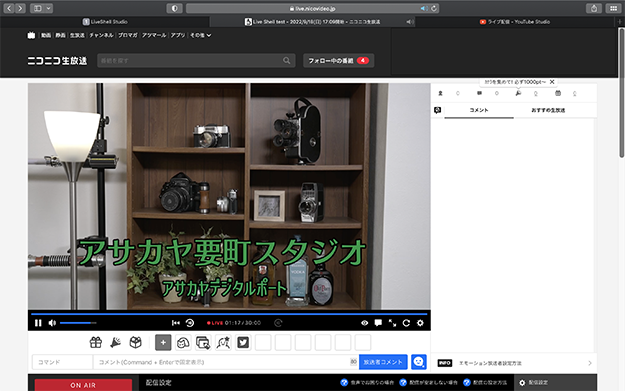This screenshot has width=625, height=391.
Task: Go forward in Safari history
Action: (20, 8)
